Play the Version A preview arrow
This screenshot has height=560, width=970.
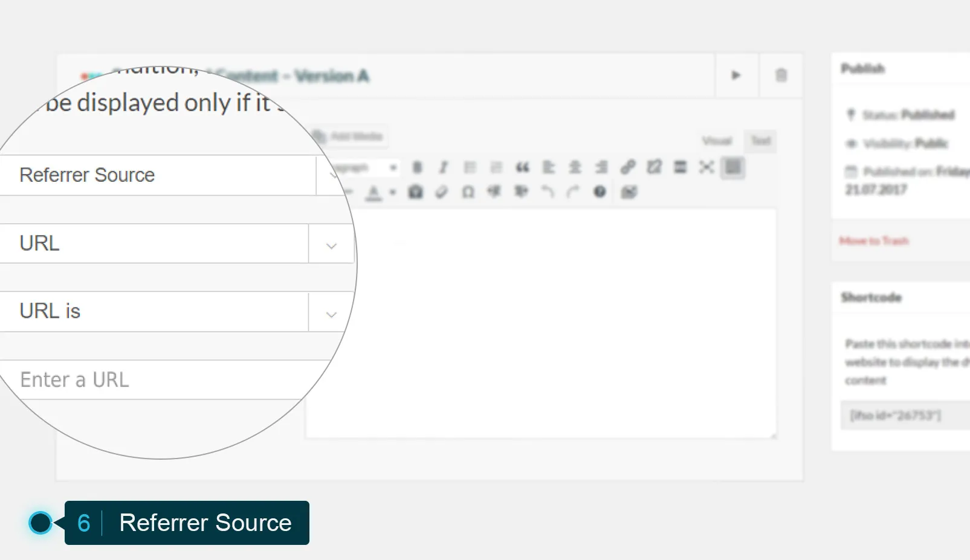(736, 76)
